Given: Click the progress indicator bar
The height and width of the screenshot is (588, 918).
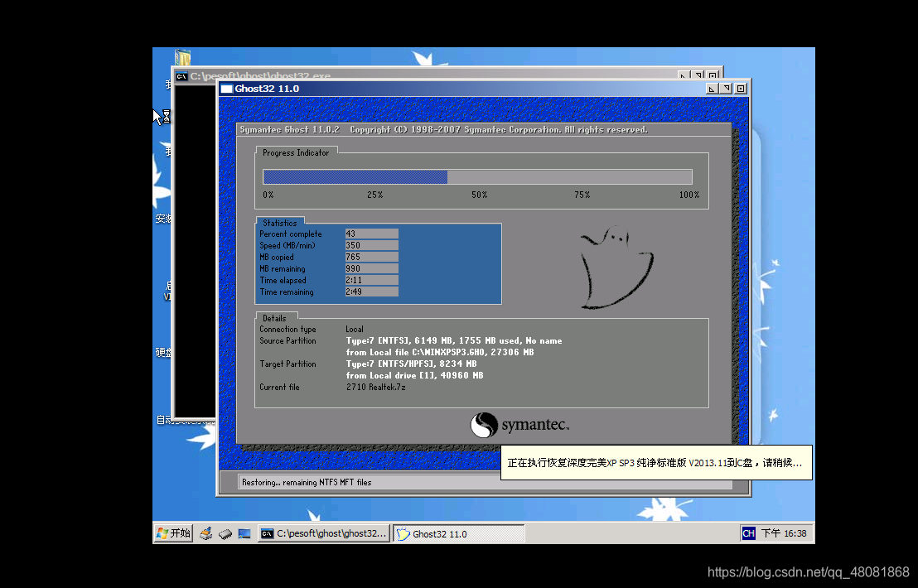Looking at the screenshot, I should [477, 176].
